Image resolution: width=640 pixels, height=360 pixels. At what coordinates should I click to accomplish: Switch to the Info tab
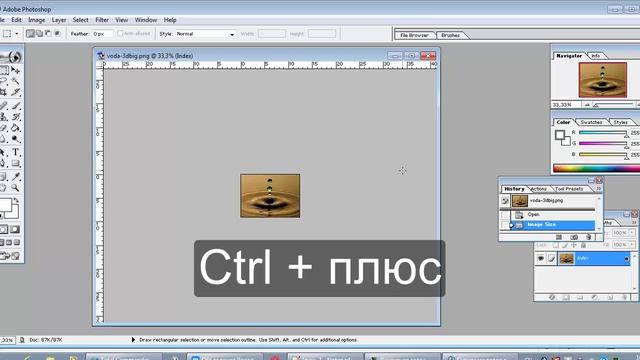(x=596, y=56)
